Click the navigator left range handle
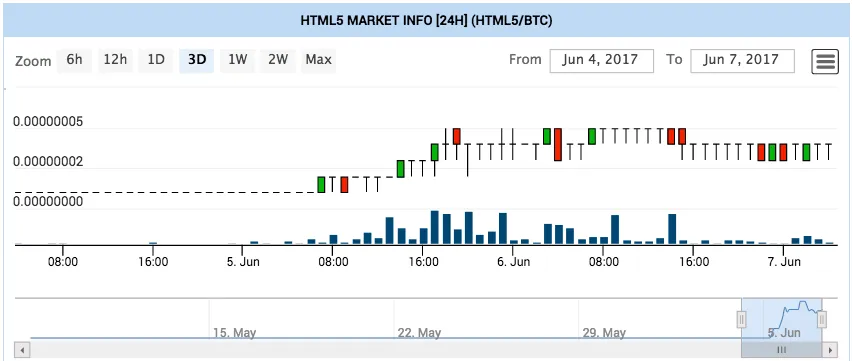The height and width of the screenshot is (361, 852). coord(742,320)
